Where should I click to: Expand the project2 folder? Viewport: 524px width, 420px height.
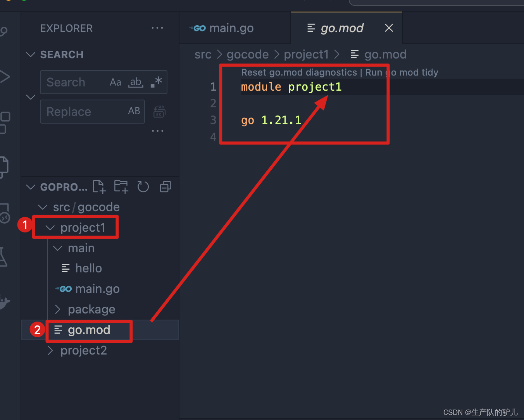[77, 350]
